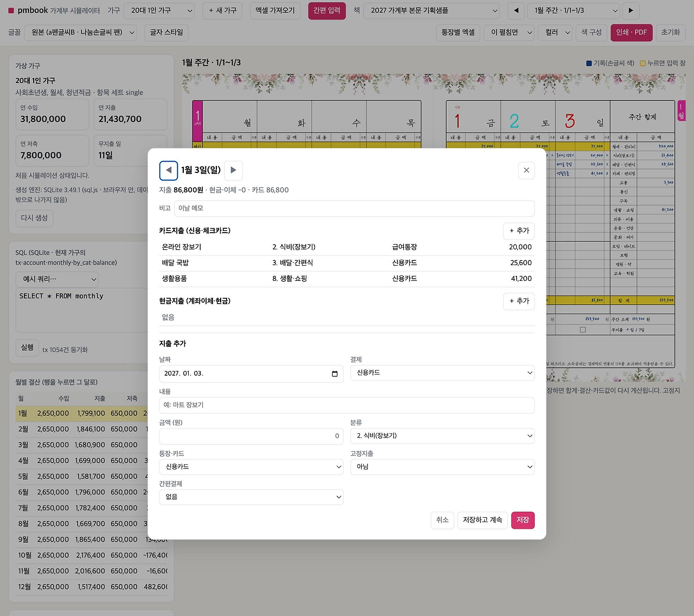Go to the next week in the toolbar
The width and height of the screenshot is (694, 616).
click(x=631, y=10)
